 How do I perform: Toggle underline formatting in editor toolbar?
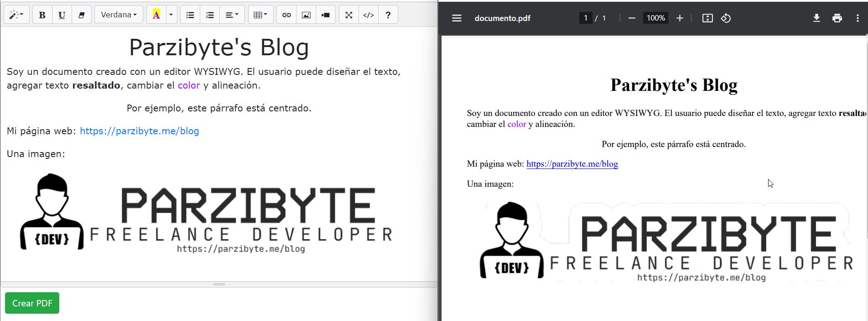click(62, 15)
